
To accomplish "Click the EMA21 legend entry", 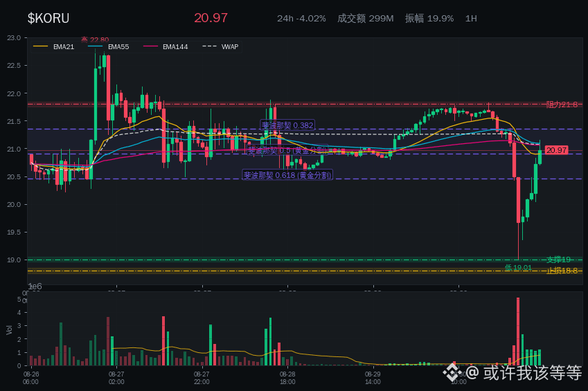I will pos(53,47).
